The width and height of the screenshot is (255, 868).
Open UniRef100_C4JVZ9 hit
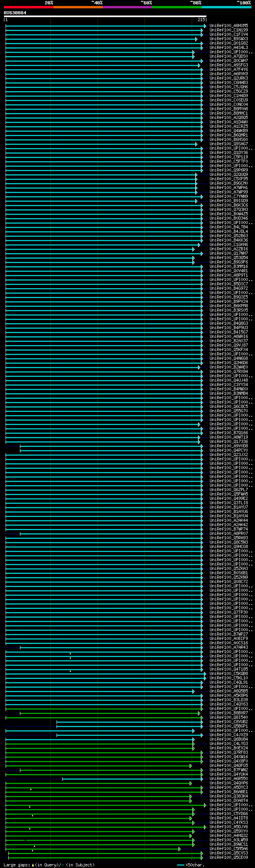[x=229, y=735]
